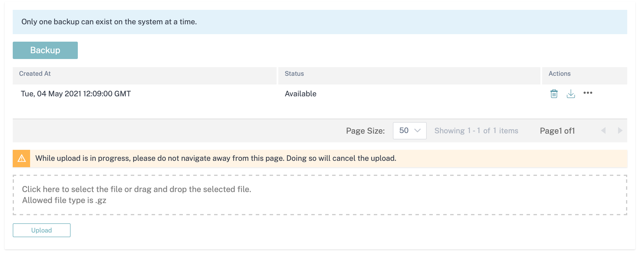Click 'Showing 1 - 1 of 1 items' text

[x=476, y=131]
